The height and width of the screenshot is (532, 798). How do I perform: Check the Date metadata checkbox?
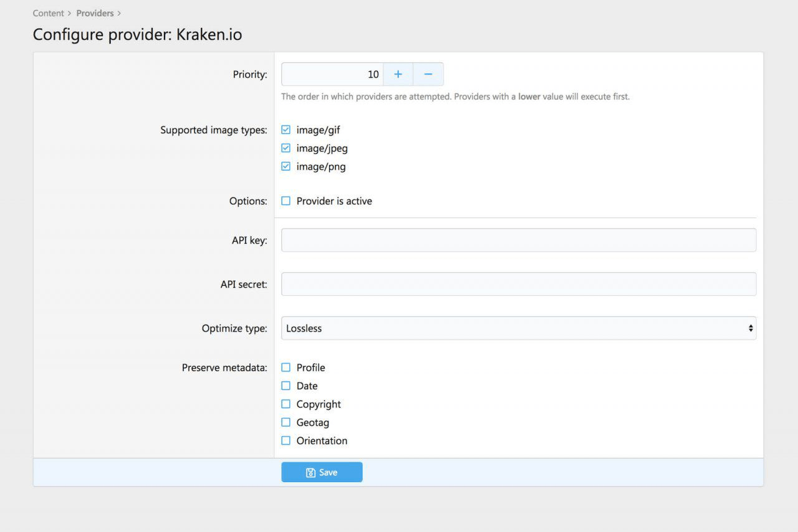coord(286,386)
